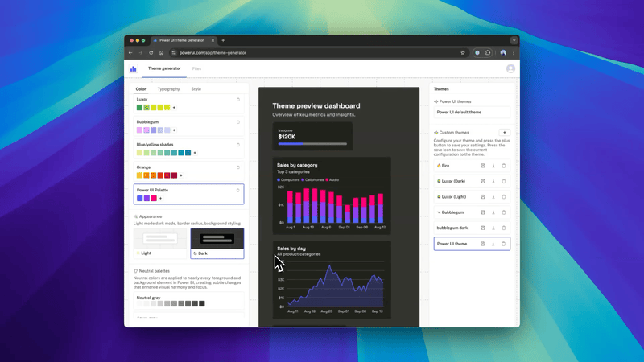
Task: Click the Sales by day chart title
Action: coord(291,249)
